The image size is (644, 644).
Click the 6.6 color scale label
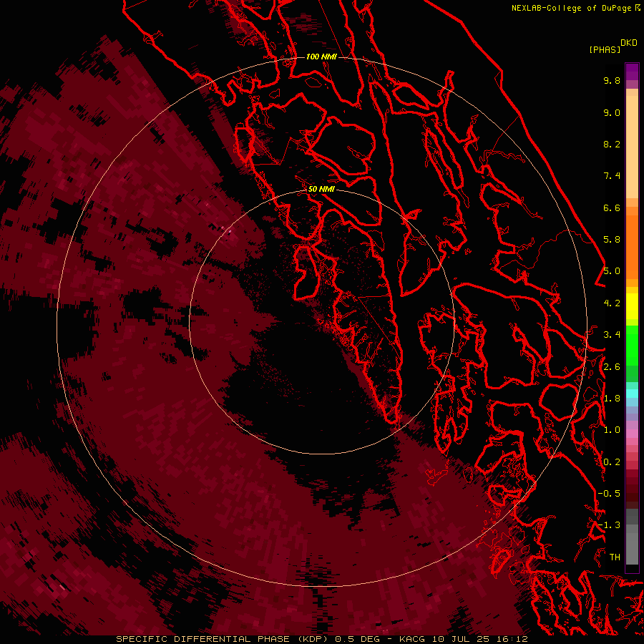click(612, 208)
